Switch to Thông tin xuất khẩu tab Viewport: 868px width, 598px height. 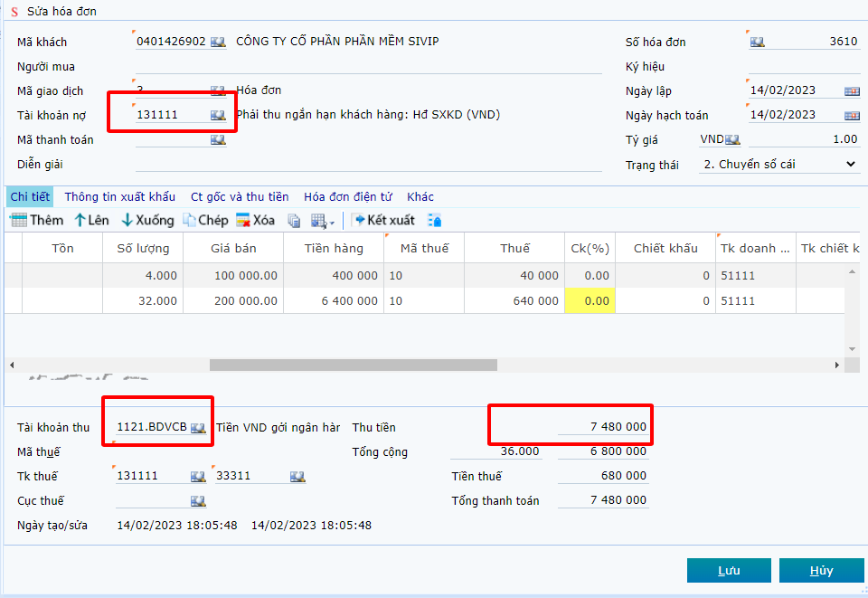pyautogui.click(x=120, y=196)
